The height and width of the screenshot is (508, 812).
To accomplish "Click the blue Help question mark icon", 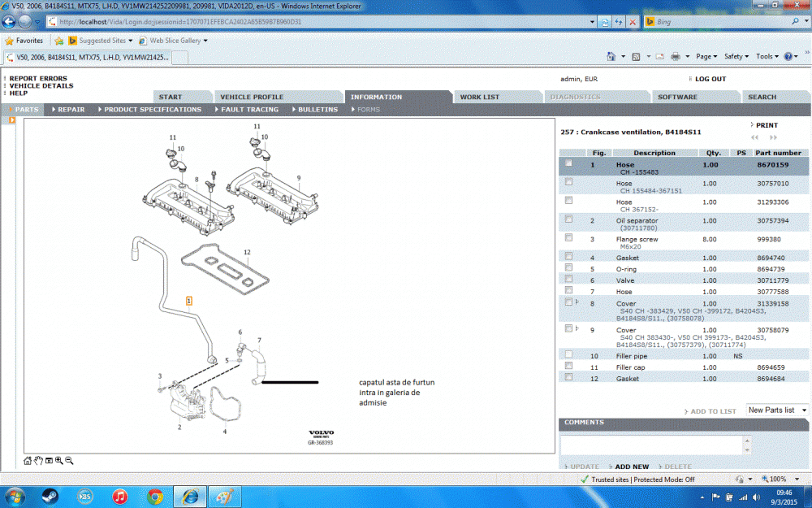I will pos(788,57).
